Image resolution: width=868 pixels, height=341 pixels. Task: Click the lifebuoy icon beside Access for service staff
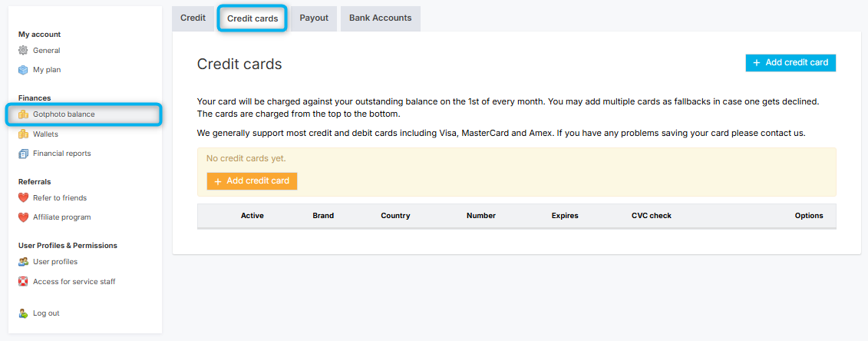23,281
